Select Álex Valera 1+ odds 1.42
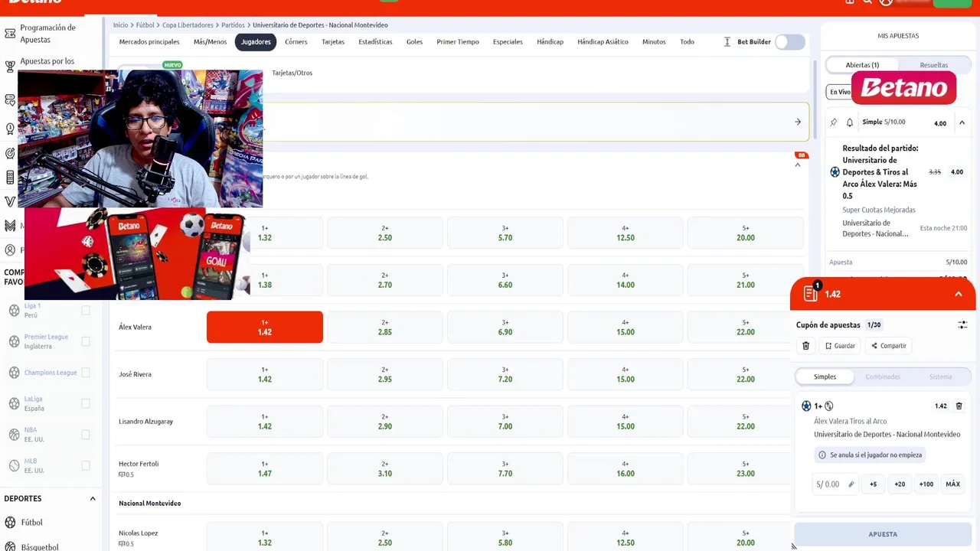The width and height of the screenshot is (980, 551). pos(265,328)
